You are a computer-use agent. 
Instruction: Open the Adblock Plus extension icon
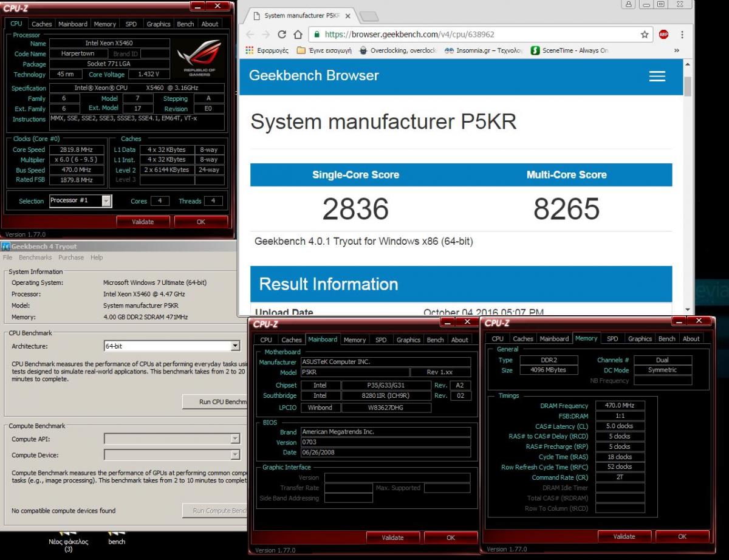664,35
